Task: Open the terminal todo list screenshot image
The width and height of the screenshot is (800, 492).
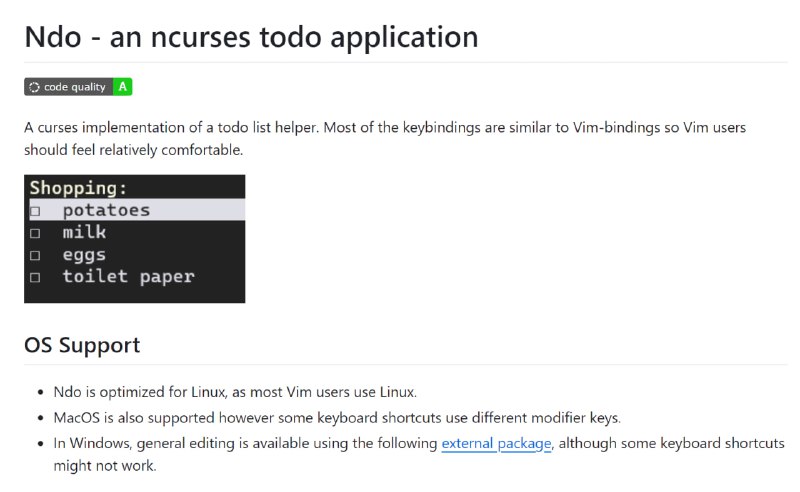Action: tap(135, 239)
